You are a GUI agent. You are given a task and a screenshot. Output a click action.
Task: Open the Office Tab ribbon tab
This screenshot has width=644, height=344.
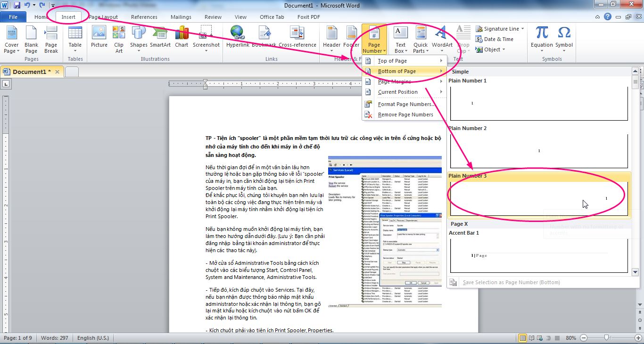tap(272, 17)
